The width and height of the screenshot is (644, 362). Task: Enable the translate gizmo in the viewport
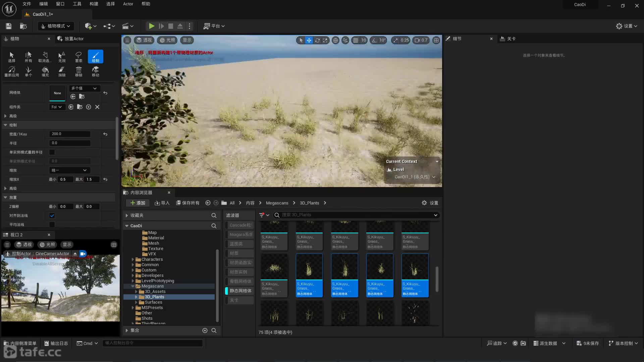pyautogui.click(x=309, y=40)
